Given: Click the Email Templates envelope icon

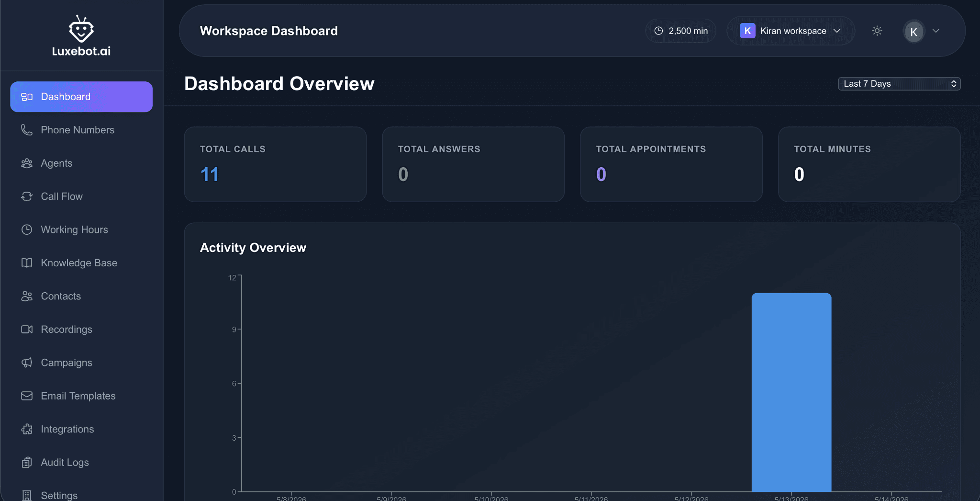Looking at the screenshot, I should pyautogui.click(x=27, y=396).
